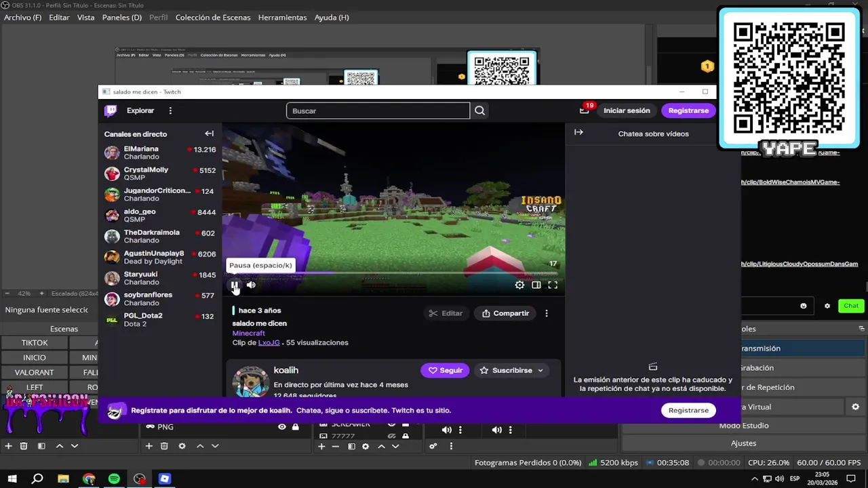The image size is (868, 488).
Task: Open Windows Start menu
Action: tap(12, 479)
